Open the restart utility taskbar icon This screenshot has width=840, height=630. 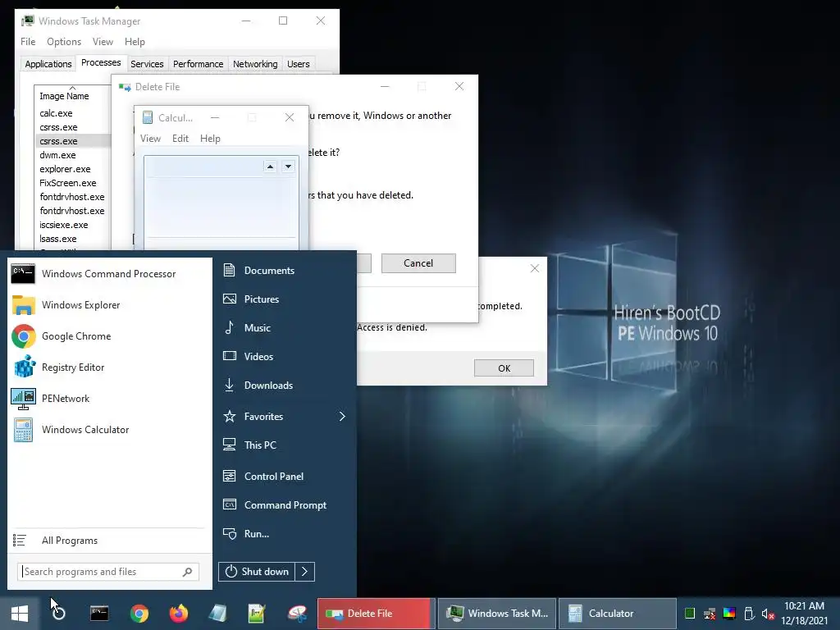point(59,614)
